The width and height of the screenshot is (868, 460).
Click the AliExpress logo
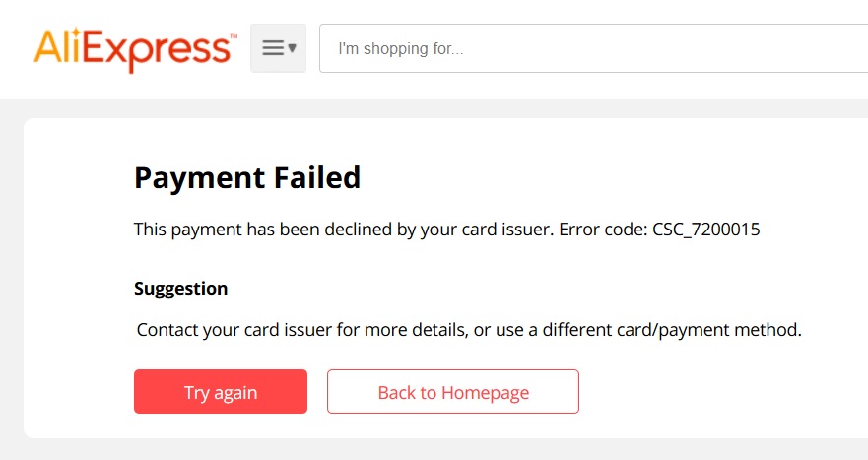pos(135,49)
